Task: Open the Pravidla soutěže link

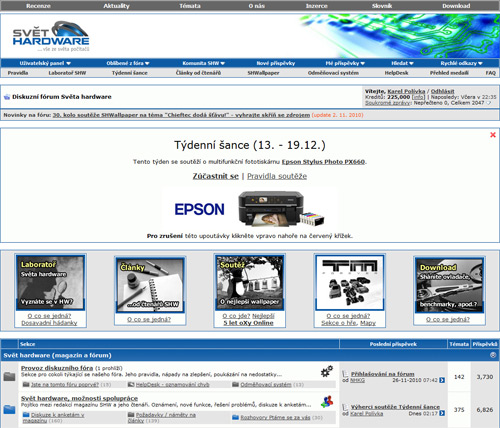Action: [x=277, y=176]
